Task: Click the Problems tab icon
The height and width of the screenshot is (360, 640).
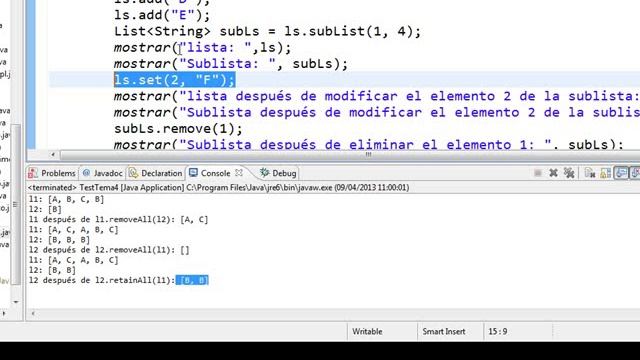Action: pos(33,173)
